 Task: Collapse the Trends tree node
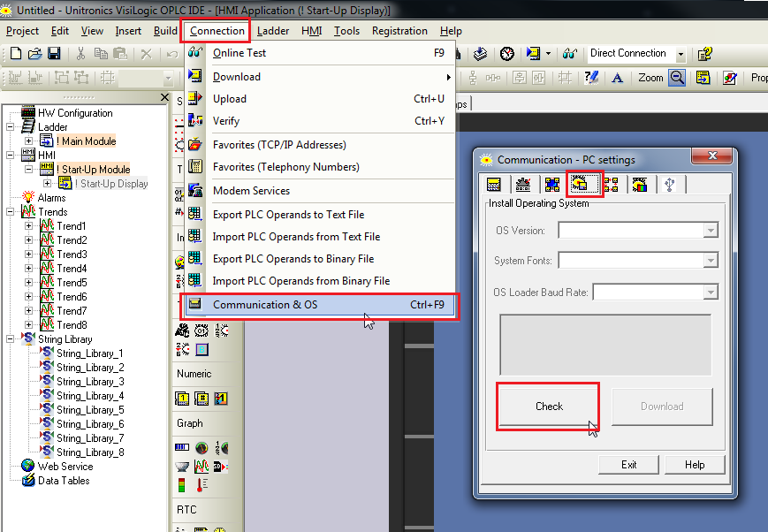coord(11,211)
